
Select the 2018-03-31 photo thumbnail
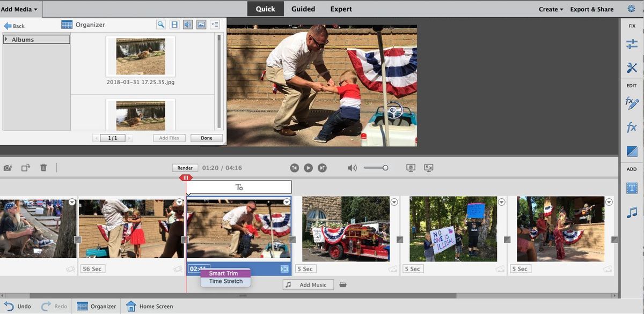tap(140, 56)
